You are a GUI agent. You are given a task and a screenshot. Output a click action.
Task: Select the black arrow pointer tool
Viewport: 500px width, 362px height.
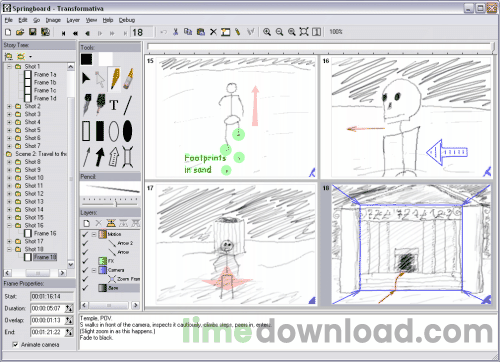(86, 79)
